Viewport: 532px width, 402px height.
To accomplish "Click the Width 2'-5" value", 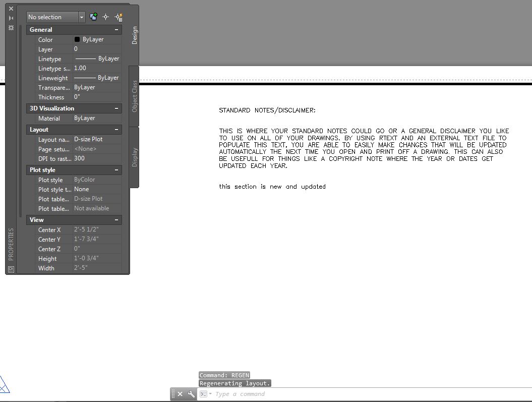I will [x=97, y=268].
